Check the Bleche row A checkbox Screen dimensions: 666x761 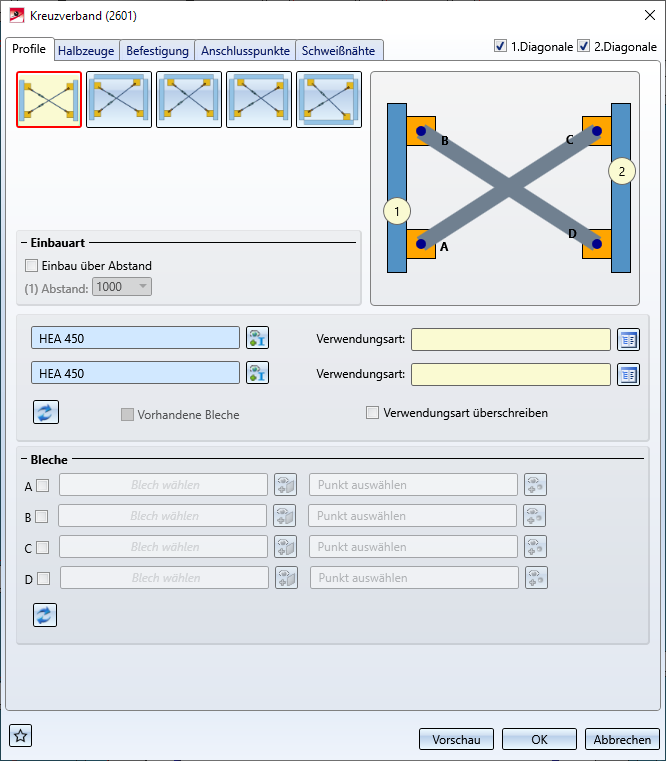pyautogui.click(x=43, y=485)
